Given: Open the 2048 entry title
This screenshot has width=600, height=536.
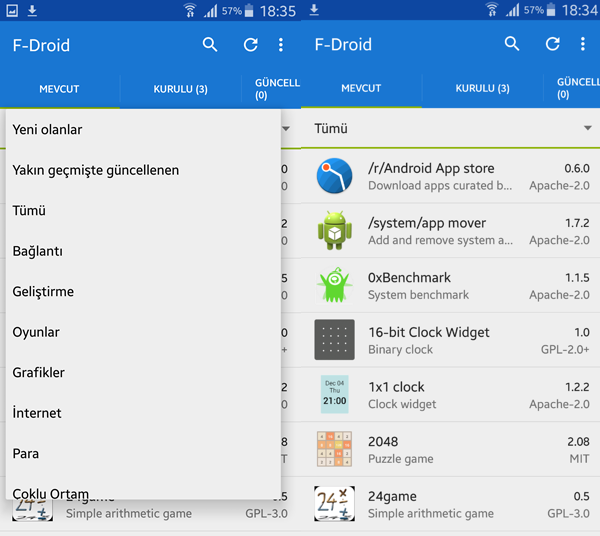Looking at the screenshot, I should (383, 442).
